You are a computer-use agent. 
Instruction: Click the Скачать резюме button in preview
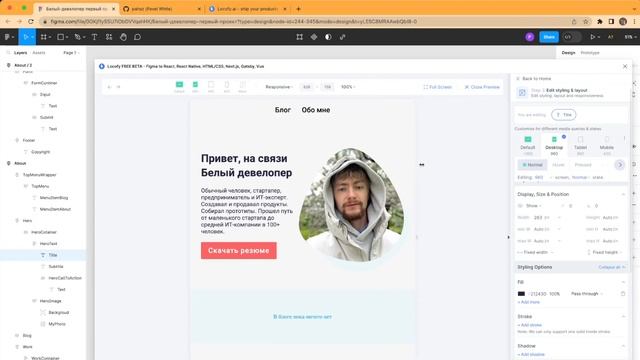[238, 251]
